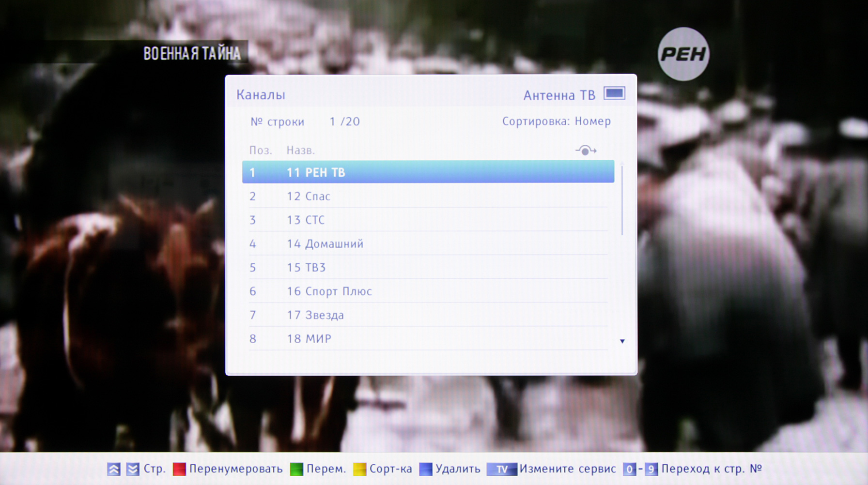
Task: Select channel 14 Домашний
Action: (x=428, y=243)
